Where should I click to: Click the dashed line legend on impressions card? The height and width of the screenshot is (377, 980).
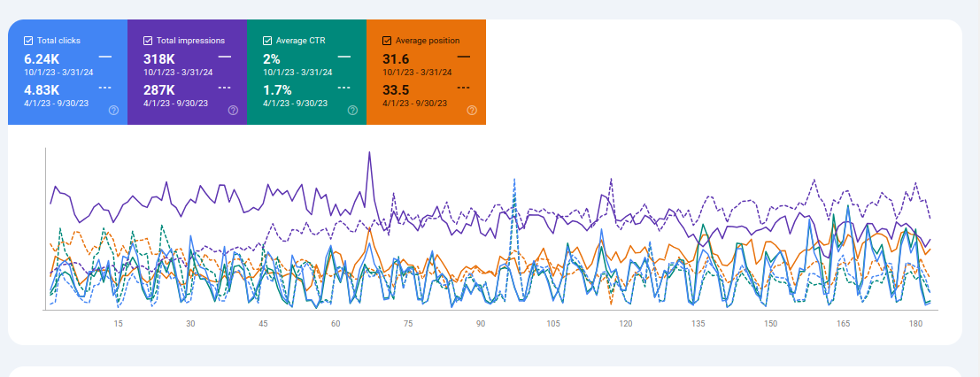[x=224, y=88]
